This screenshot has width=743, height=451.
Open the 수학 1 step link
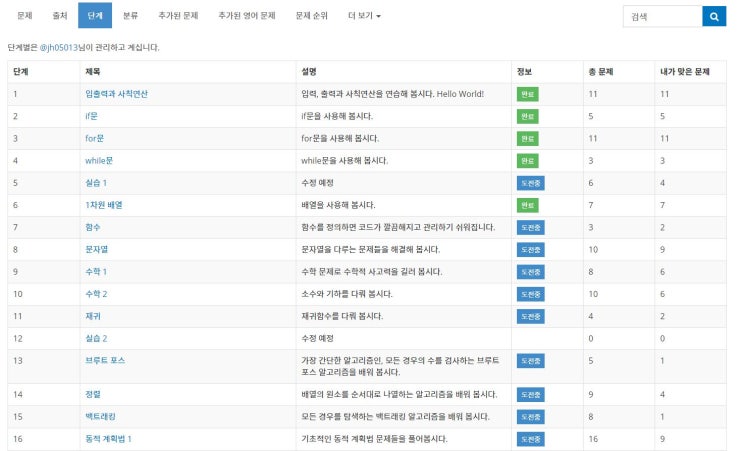tap(96, 272)
